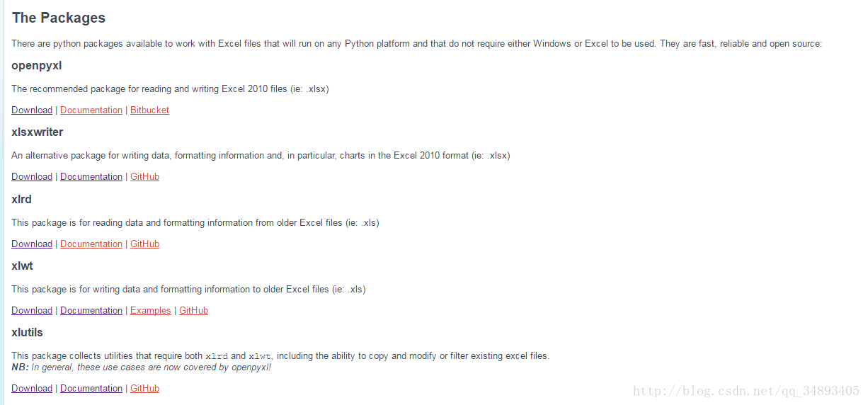Click the xlwt Download link
Screen dimensions: 868x405
pyautogui.click(x=32, y=310)
